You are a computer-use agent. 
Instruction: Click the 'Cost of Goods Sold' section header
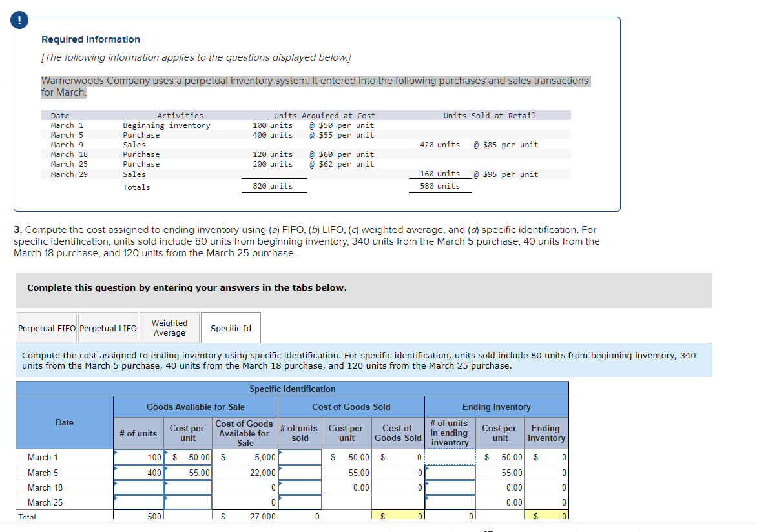pos(351,407)
